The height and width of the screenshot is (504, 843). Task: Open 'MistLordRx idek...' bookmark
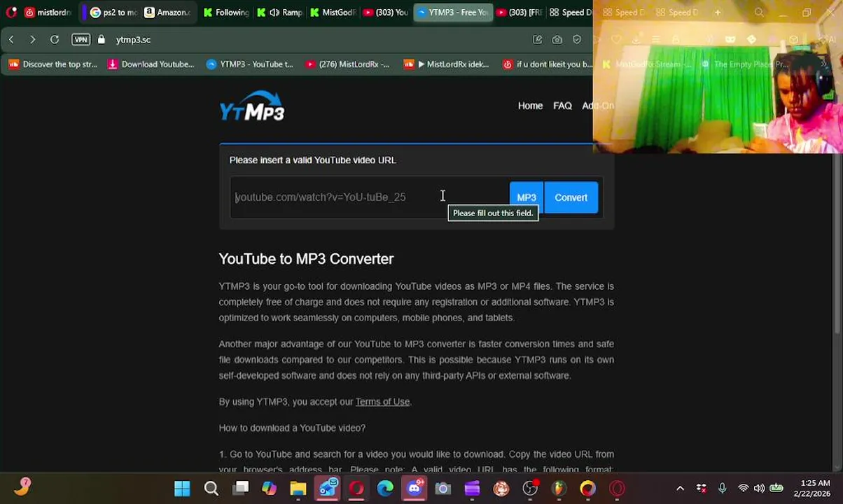tap(447, 64)
